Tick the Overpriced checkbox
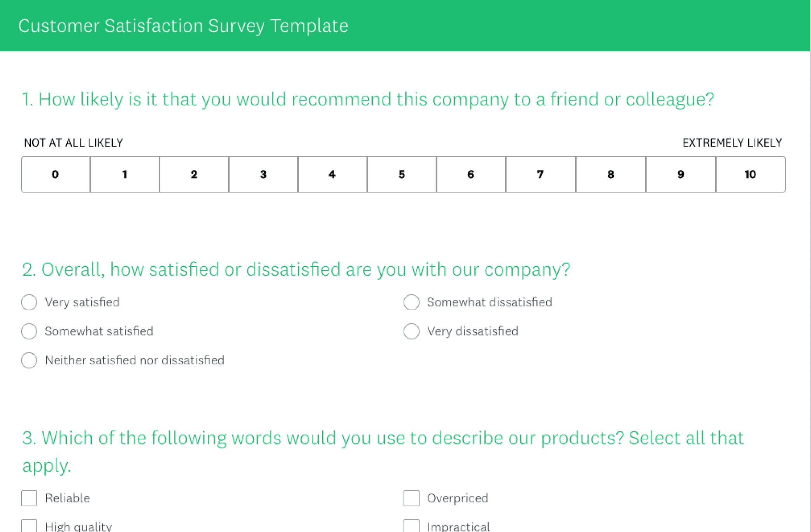 tap(411, 498)
